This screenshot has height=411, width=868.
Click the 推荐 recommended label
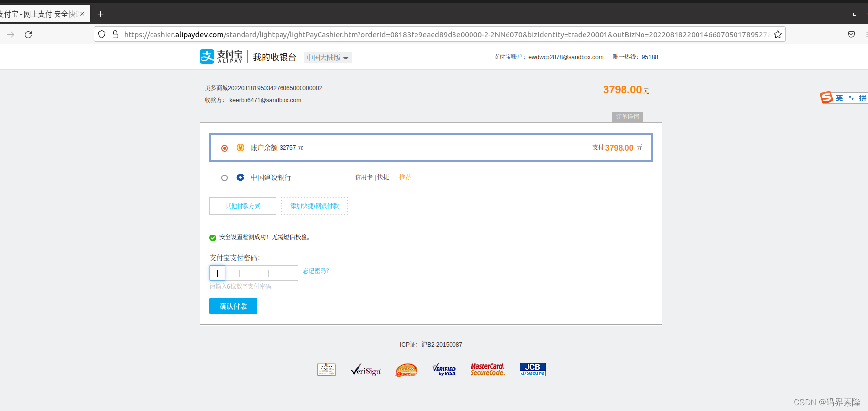405,177
